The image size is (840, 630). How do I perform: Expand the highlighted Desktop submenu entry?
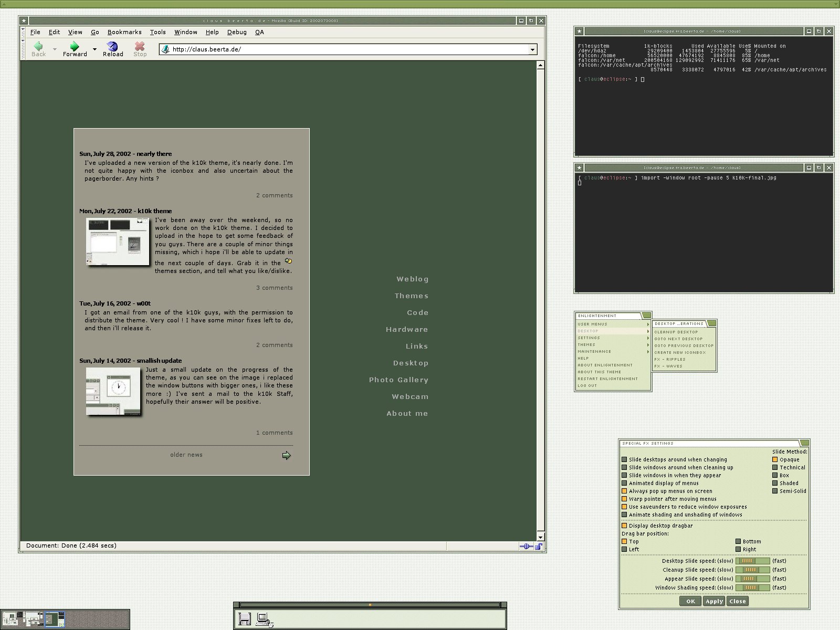(x=613, y=331)
